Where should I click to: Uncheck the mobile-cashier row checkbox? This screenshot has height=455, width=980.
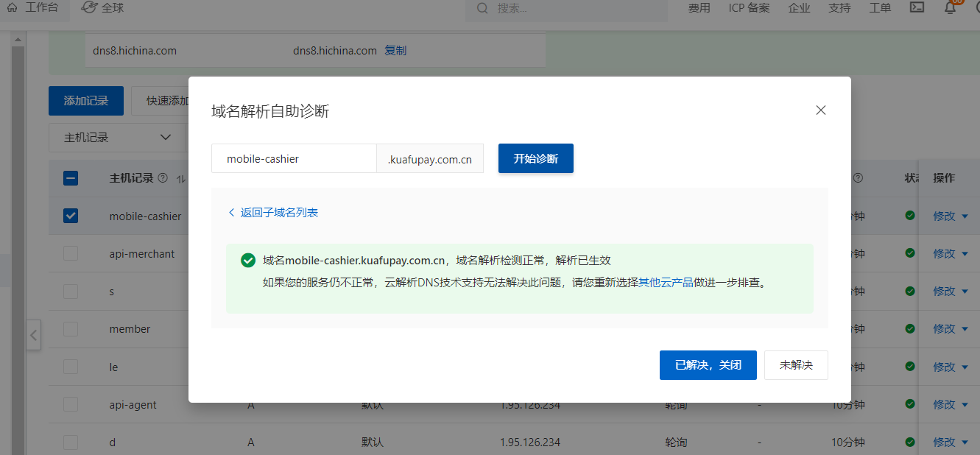[x=71, y=216]
